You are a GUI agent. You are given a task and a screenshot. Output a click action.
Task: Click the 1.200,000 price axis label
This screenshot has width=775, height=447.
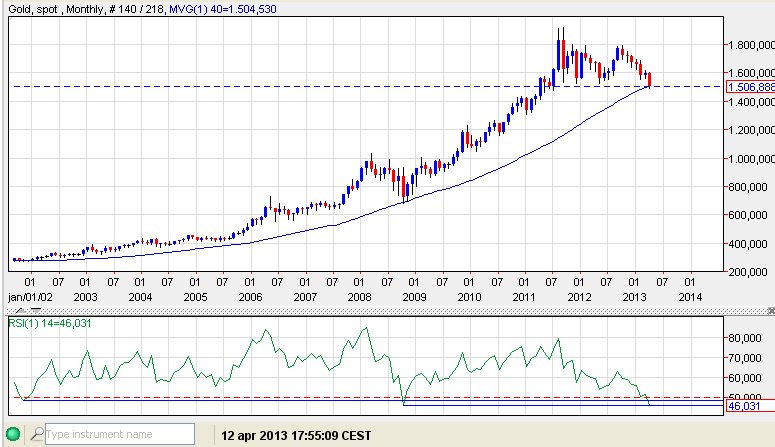tap(751, 130)
